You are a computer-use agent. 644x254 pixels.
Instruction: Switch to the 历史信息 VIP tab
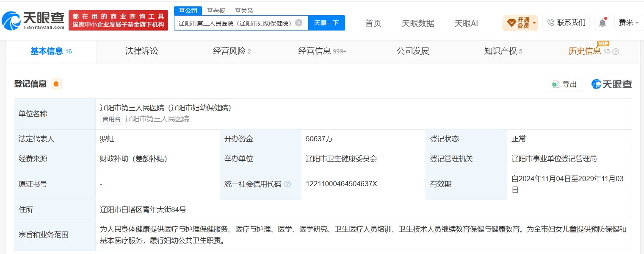tap(589, 51)
